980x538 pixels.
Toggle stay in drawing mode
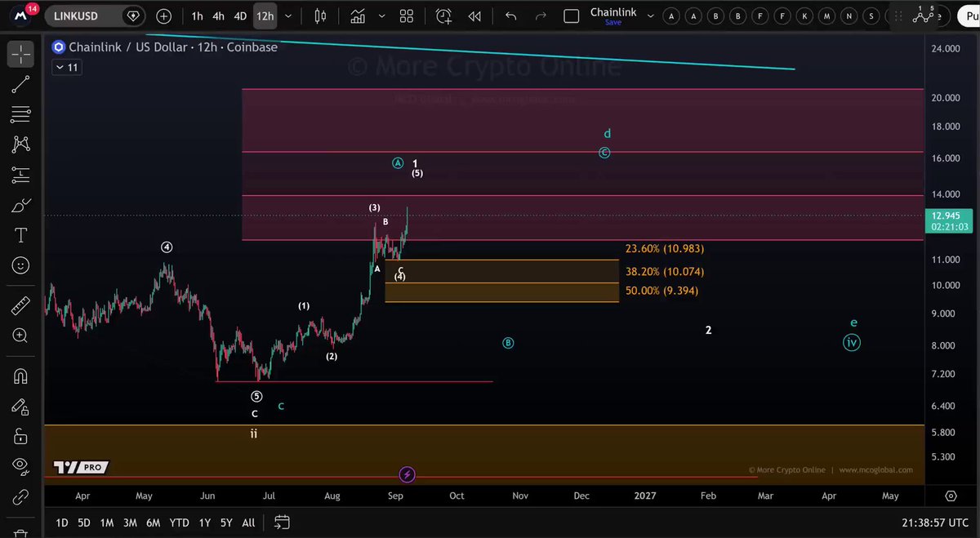21,406
